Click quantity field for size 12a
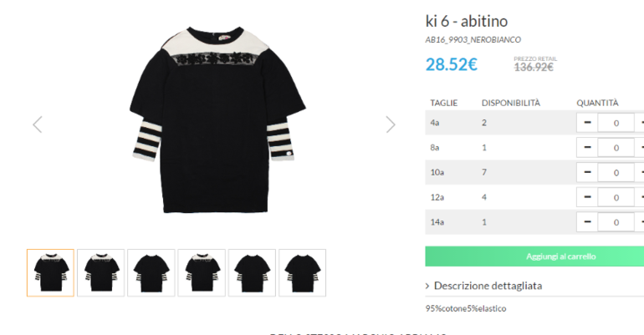The width and height of the screenshot is (644, 335). (x=616, y=198)
